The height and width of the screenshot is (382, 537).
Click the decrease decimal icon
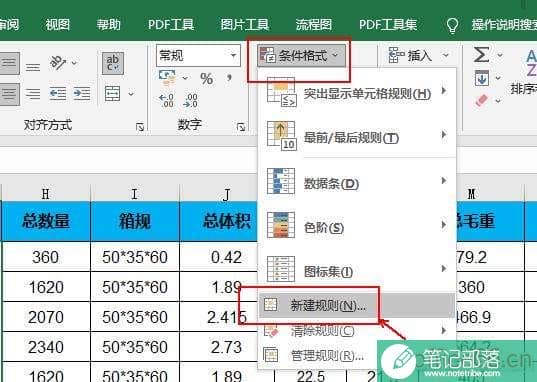point(190,101)
